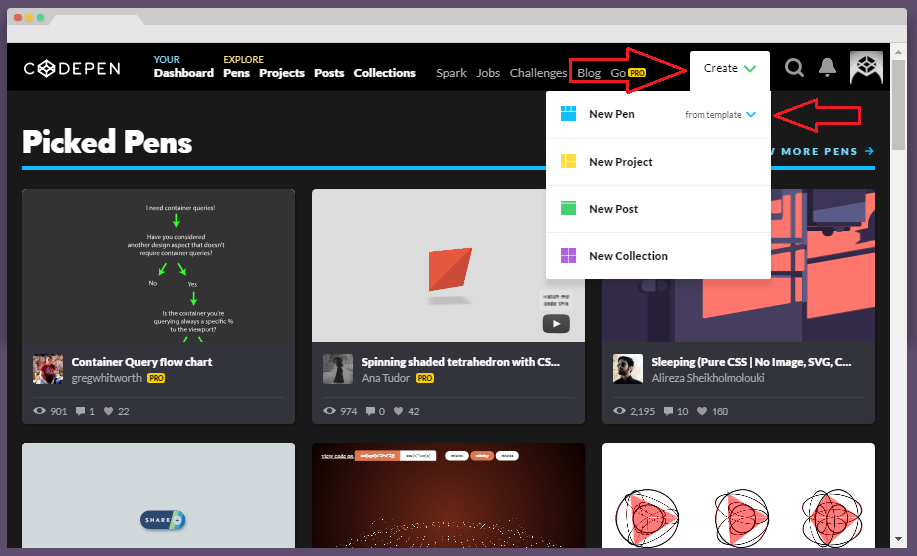The image size is (917, 556).
Task: Click the page scrollbar up arrow
Action: [899, 52]
